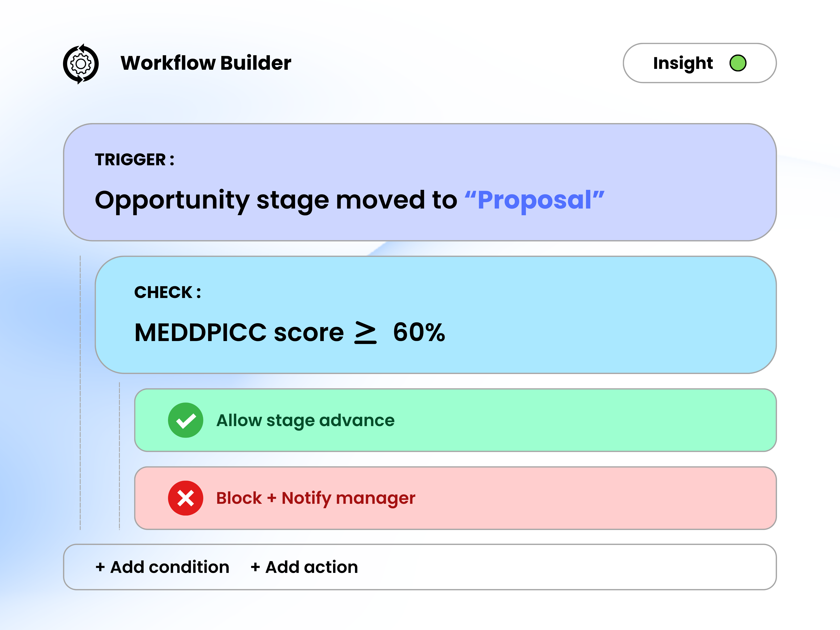The image size is (840, 630).
Task: Click empty space in the bottom add bar
Action: point(570,567)
